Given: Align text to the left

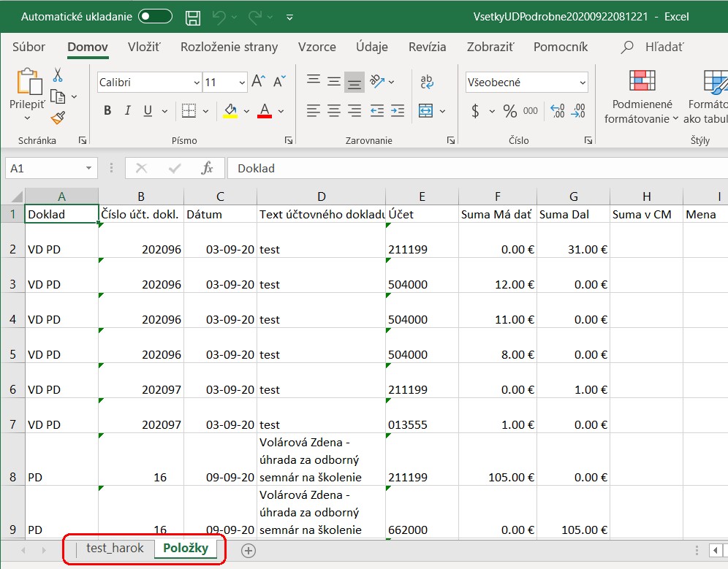Looking at the screenshot, I should 314,110.
